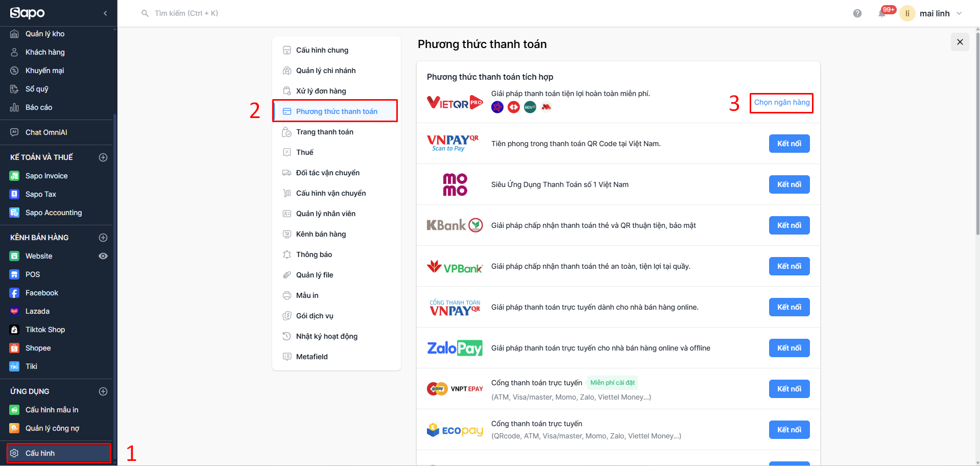
Task: Click the help question mark icon
Action: (857, 13)
